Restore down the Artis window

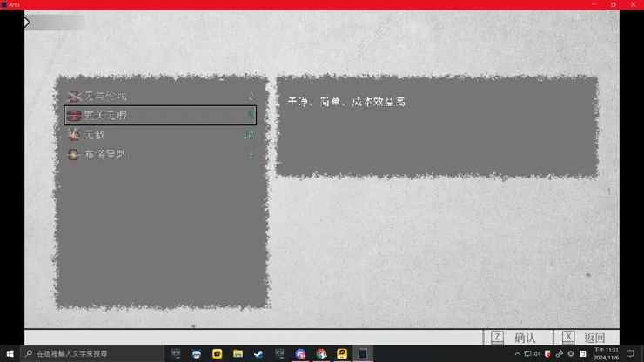tap(614, 4)
